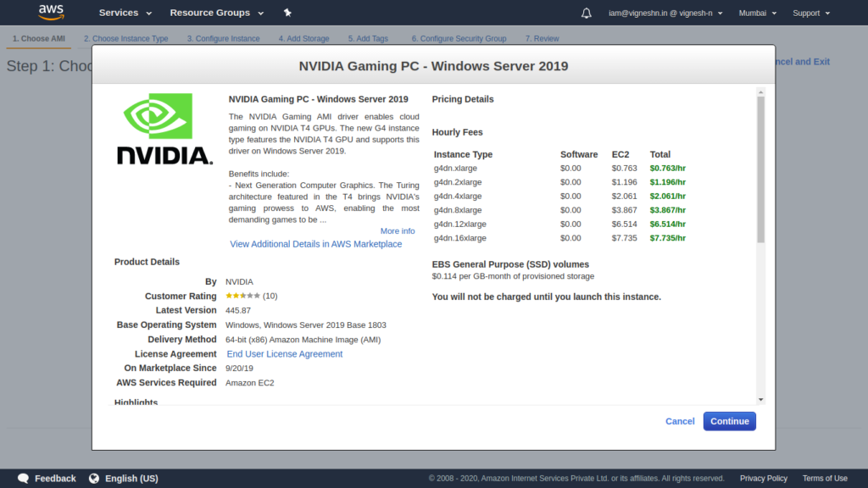The image size is (868, 488).
Task: Open the iam@vigneshn.in account dropdown
Action: click(665, 13)
